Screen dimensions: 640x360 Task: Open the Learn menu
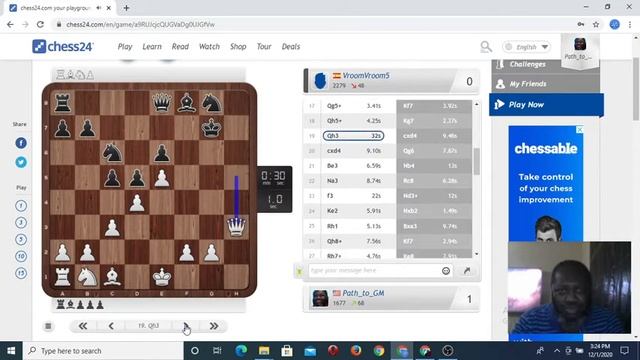152,47
